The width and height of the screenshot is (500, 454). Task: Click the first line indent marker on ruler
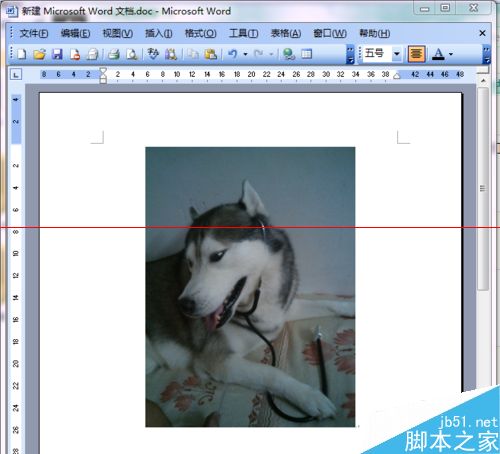click(103, 71)
